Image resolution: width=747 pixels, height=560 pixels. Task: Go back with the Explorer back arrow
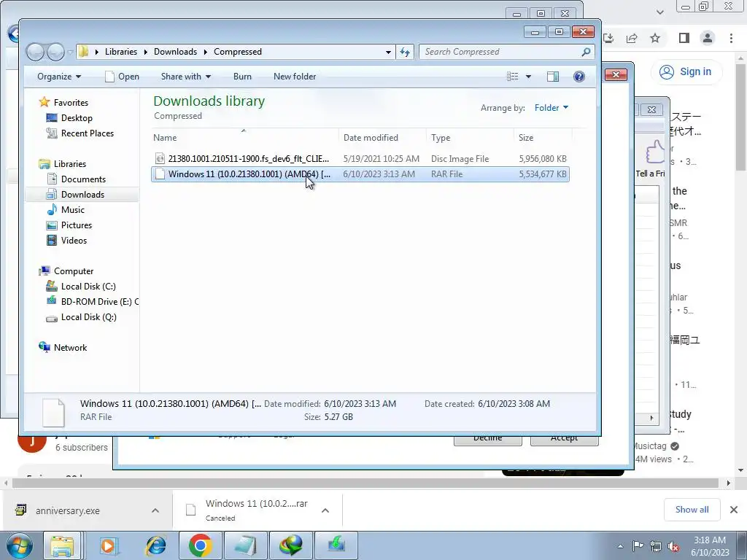35,52
